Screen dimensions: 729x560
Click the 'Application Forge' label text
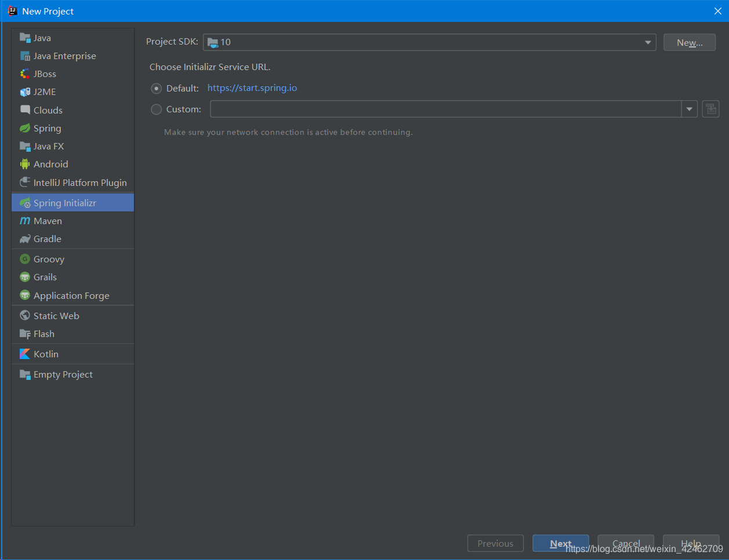tap(71, 295)
